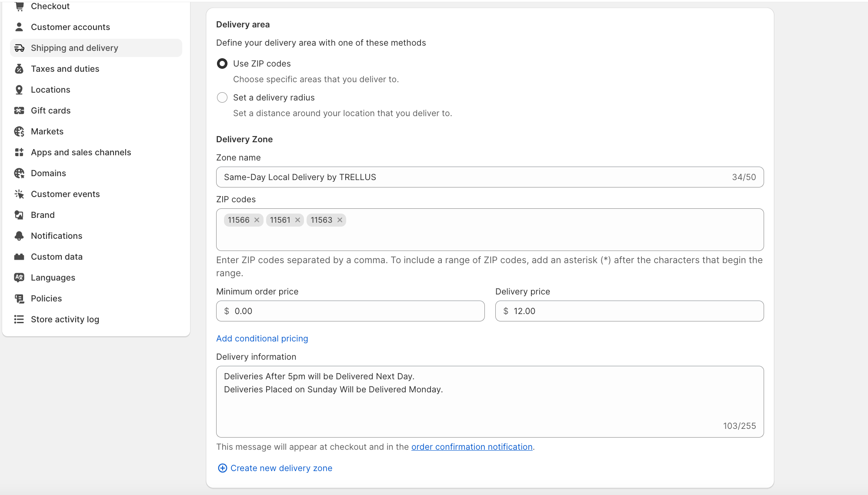Click the Markets globe icon
This screenshot has width=868, height=495.
click(19, 131)
